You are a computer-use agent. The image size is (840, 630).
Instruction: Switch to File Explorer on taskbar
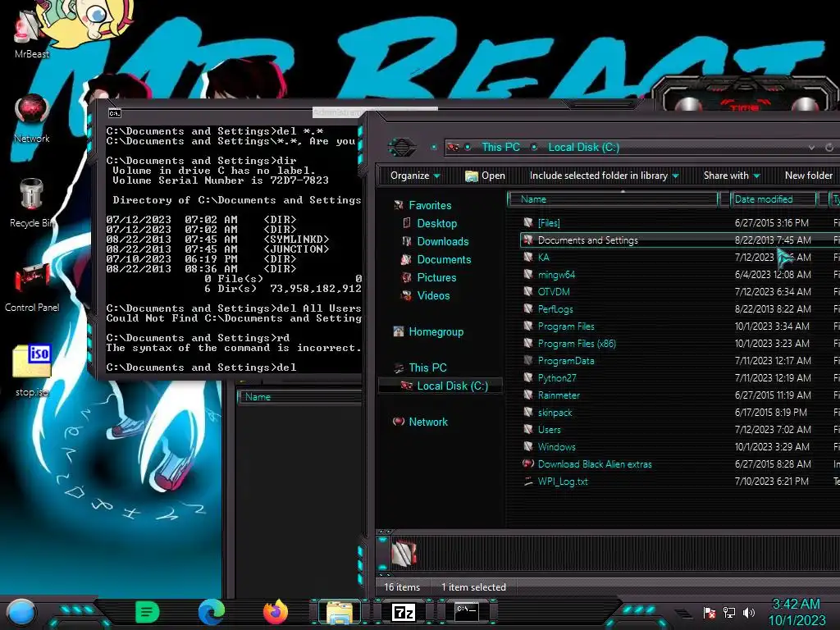coord(339,612)
